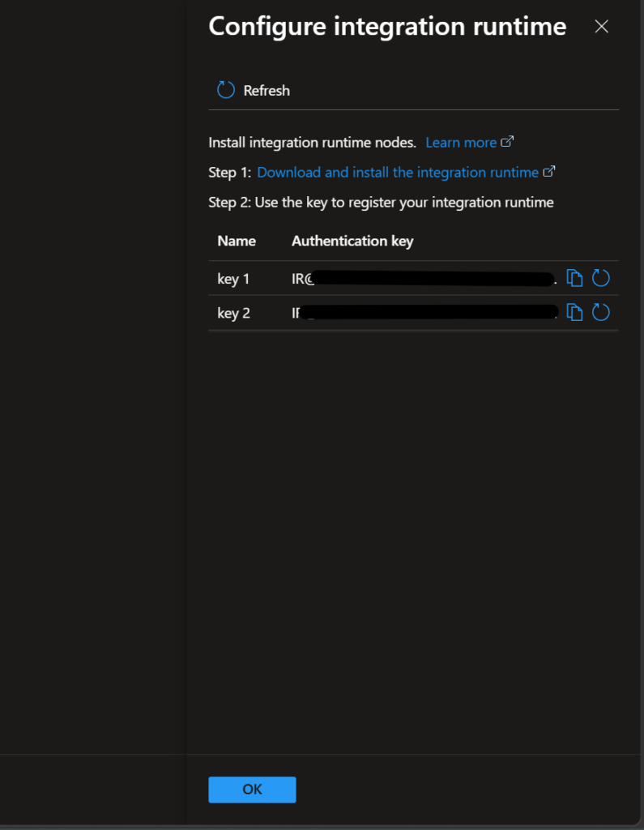The height and width of the screenshot is (830, 644).
Task: Close the Configure integration runtime panel
Action: pyautogui.click(x=601, y=27)
